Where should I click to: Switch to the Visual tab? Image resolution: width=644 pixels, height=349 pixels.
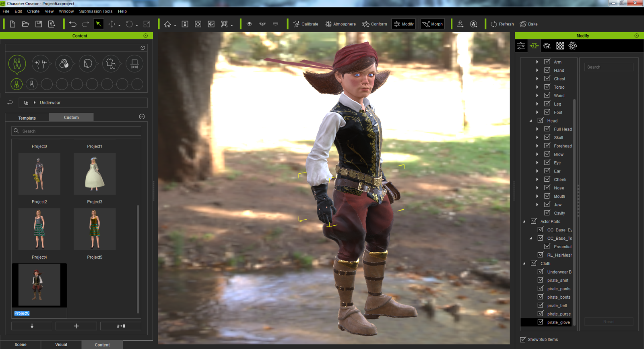[61, 345]
